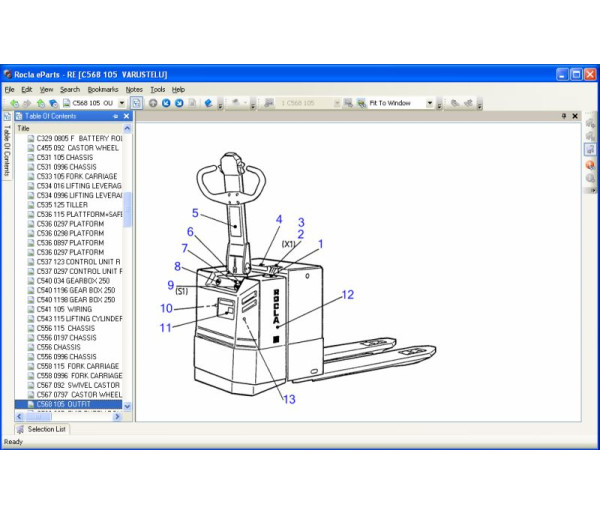Click the highlighted tool button beside page dropdown
The height and width of the screenshot is (515, 600).
pos(136,103)
